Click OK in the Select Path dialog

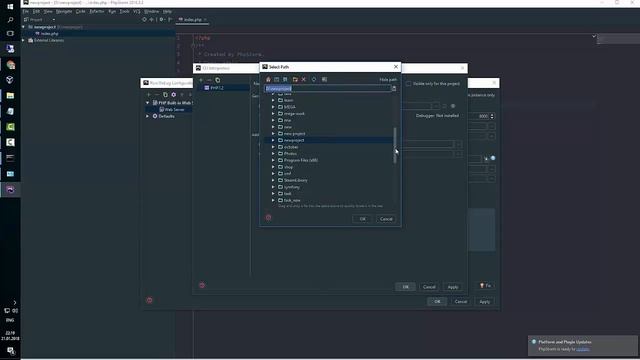(x=362, y=219)
